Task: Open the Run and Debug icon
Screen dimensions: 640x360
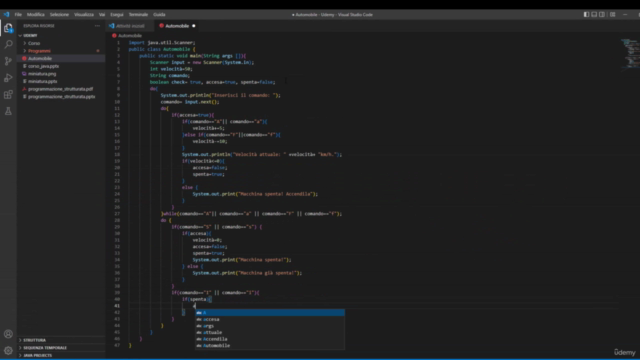Action: tap(8, 78)
